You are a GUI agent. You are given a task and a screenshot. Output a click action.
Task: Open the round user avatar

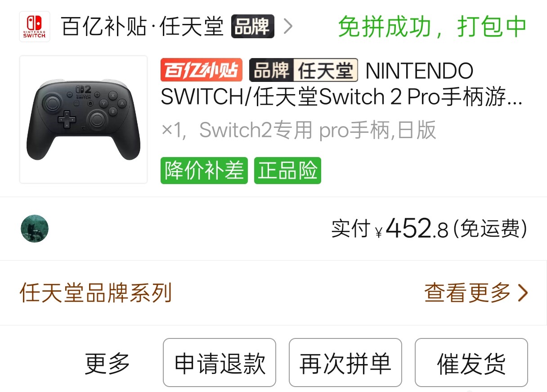click(x=35, y=229)
